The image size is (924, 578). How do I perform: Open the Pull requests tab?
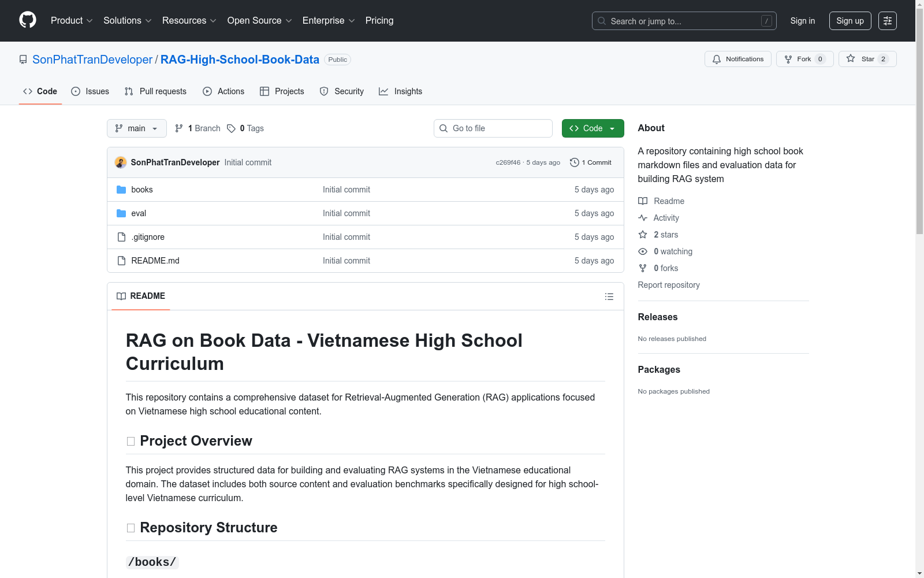155,91
